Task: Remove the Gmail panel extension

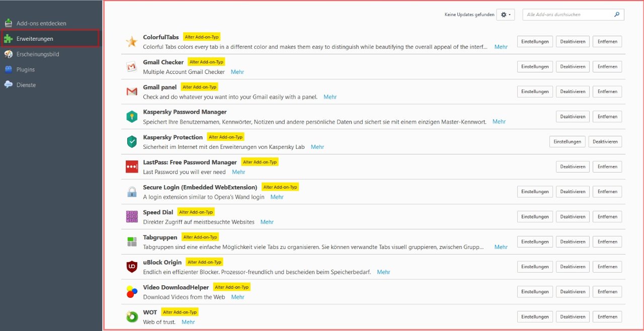Action: (607, 92)
